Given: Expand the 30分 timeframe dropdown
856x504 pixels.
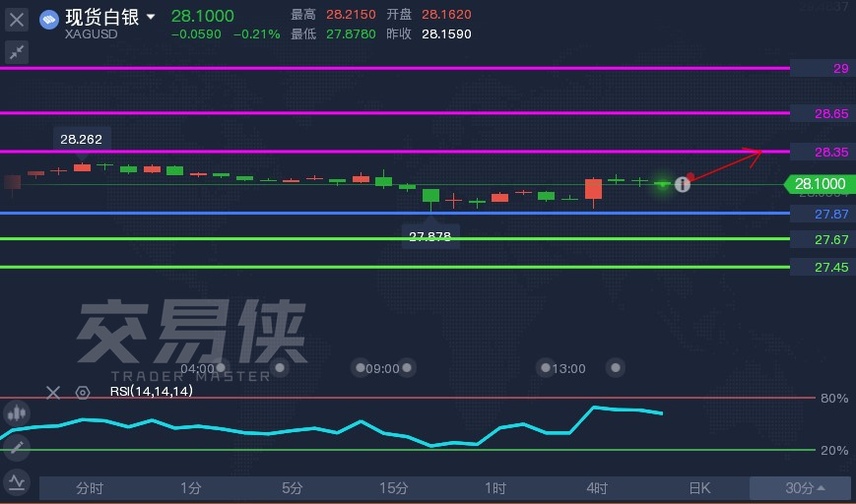Looking at the screenshot, I should click(x=804, y=488).
